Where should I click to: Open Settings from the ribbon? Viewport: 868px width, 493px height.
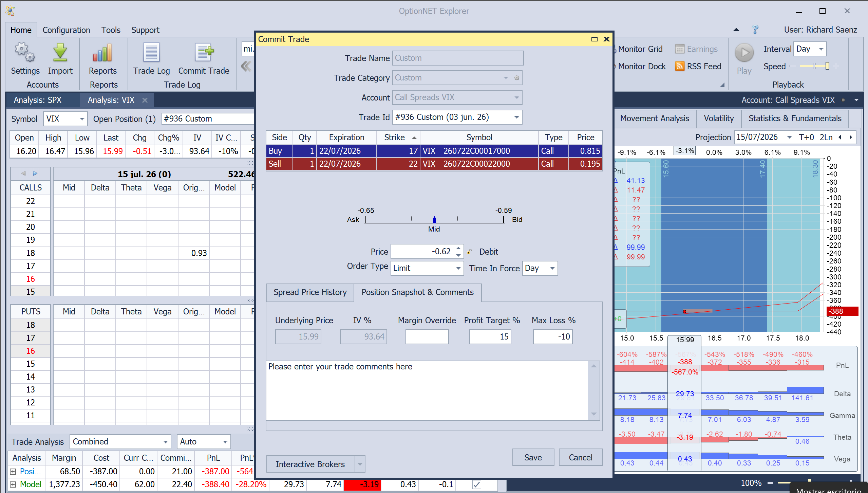click(x=25, y=58)
